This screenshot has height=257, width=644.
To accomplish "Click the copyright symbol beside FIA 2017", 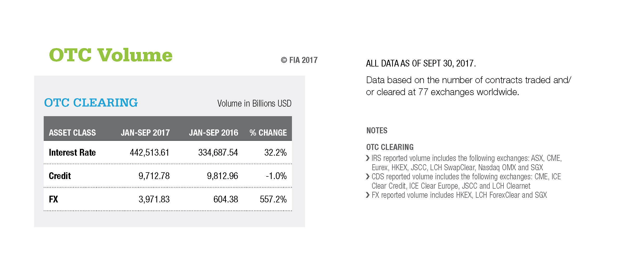I will tap(284, 60).
